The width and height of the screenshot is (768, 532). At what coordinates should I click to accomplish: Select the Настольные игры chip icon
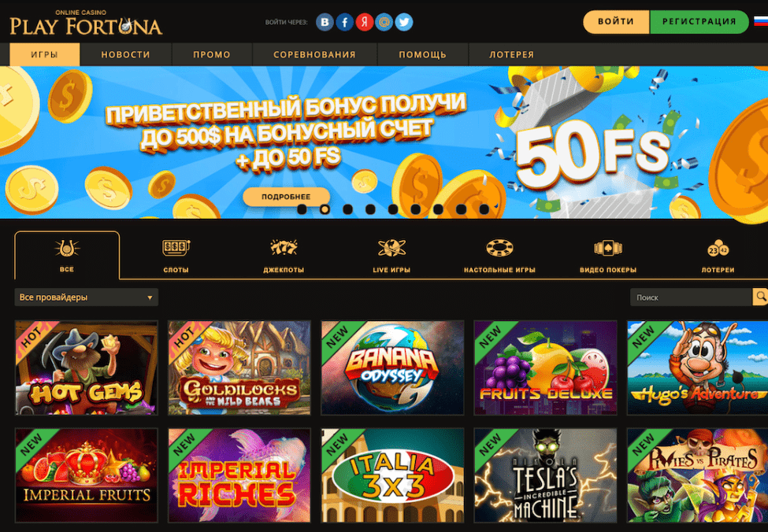tap(499, 248)
